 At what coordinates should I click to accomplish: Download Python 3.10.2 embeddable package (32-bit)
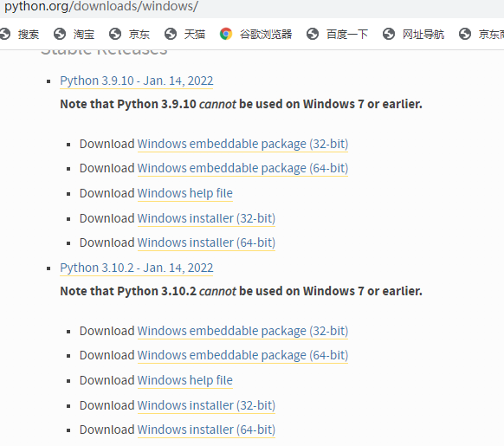242,331
